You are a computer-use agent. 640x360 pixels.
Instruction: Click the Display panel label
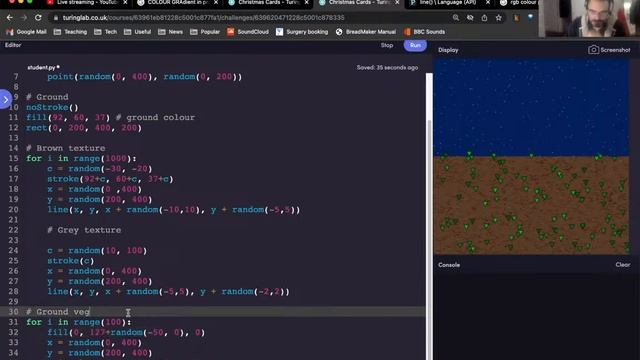point(448,50)
